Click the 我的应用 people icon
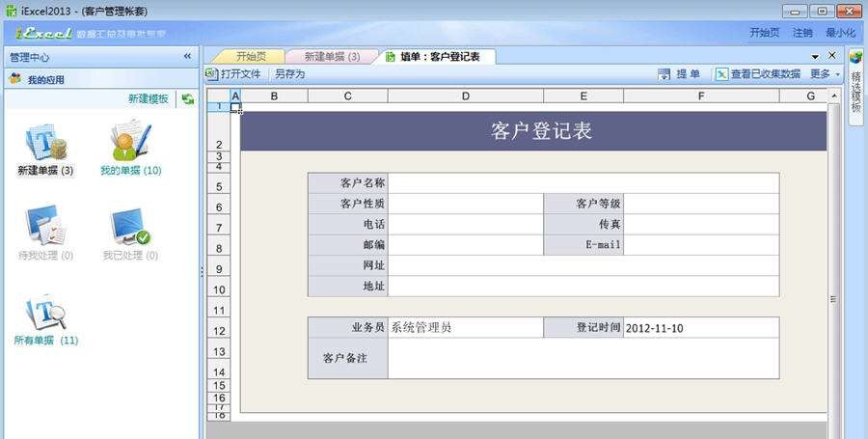868x439 pixels. [15, 79]
